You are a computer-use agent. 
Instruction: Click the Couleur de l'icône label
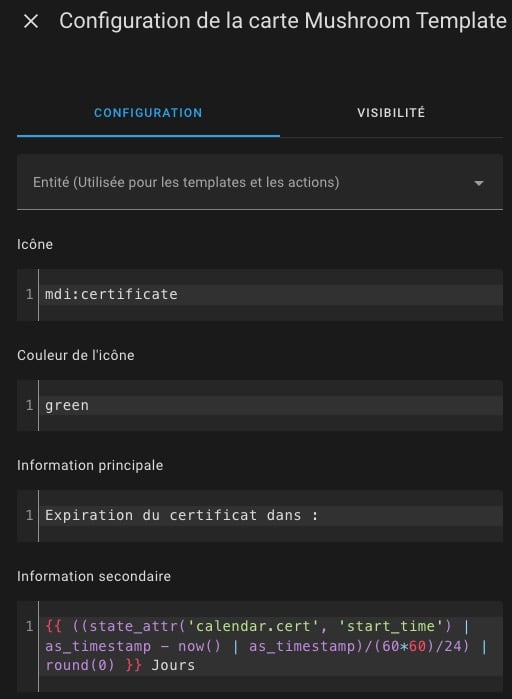pos(76,355)
